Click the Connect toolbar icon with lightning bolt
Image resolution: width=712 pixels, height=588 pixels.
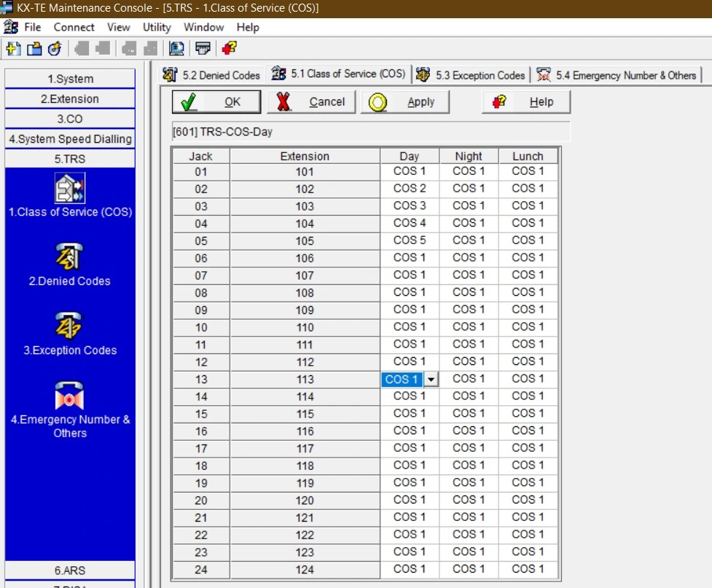(54, 49)
